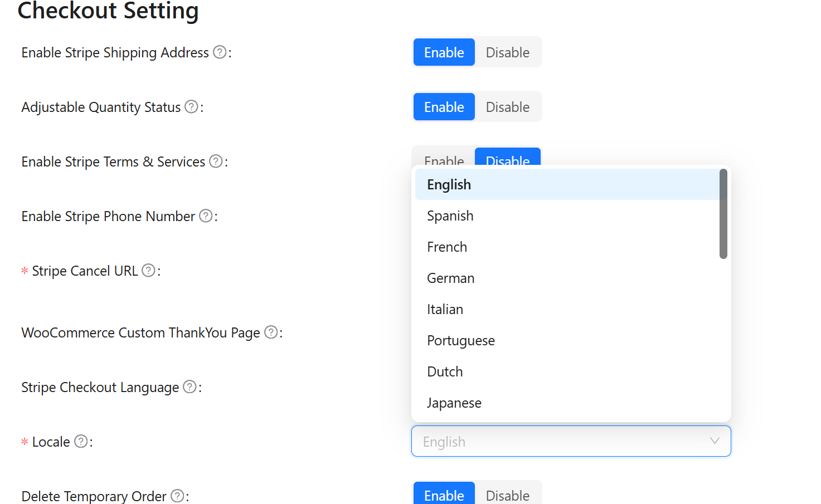
Task: Collapse the Locale dropdown via its chevron arrow
Action: [715, 441]
